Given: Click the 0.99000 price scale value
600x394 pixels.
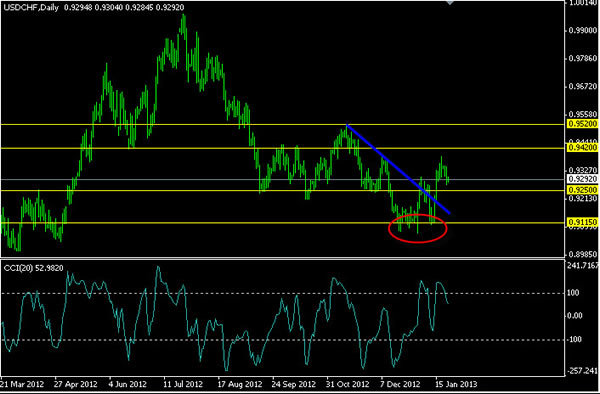Looking at the screenshot, I should pyautogui.click(x=582, y=30).
